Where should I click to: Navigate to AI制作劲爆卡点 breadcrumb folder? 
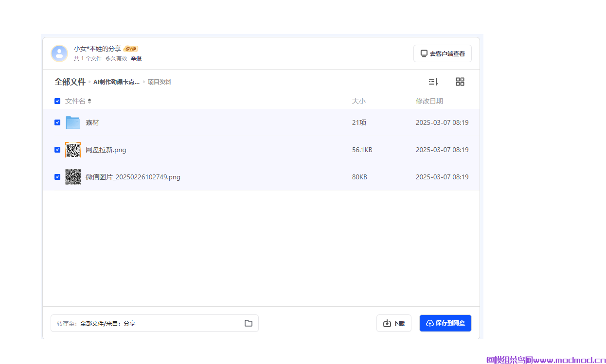point(117,82)
